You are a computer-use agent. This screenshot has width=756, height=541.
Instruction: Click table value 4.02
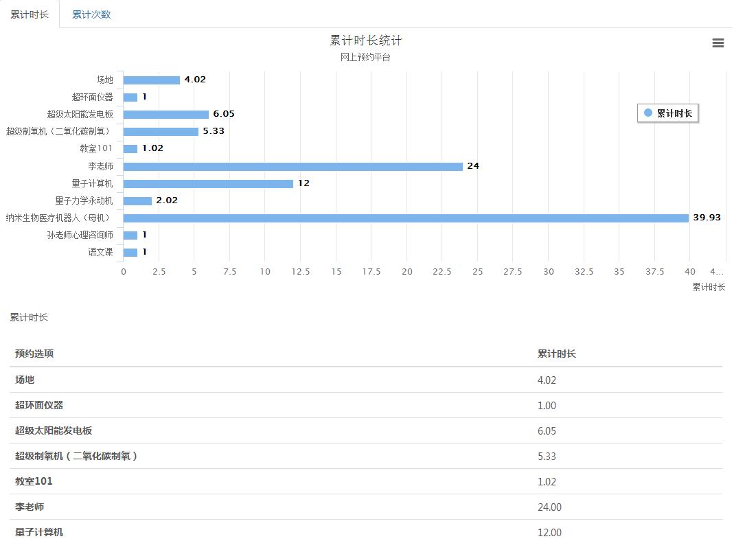[x=547, y=380]
